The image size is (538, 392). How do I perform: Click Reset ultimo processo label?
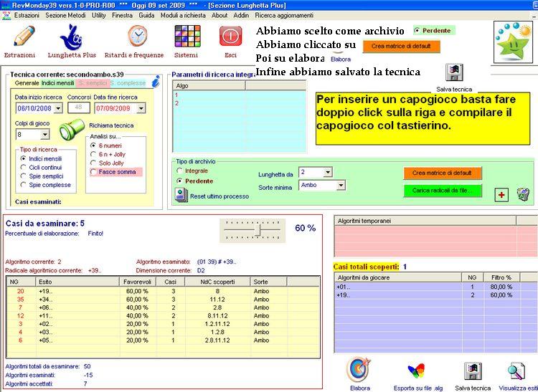tap(220, 196)
